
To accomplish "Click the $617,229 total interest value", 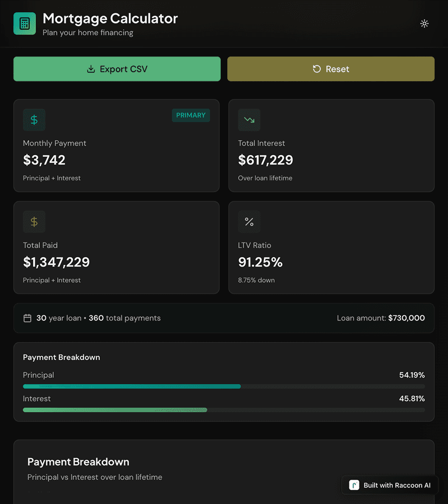I will (x=265, y=160).
